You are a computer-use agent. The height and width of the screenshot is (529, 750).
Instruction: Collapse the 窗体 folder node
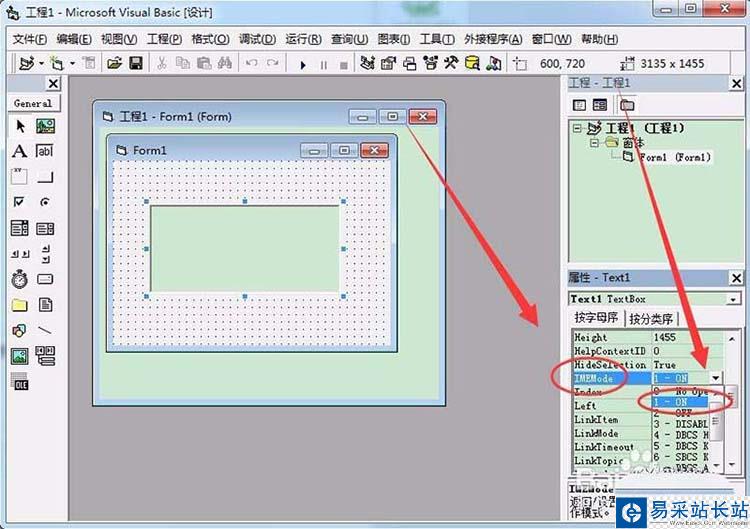coord(595,143)
